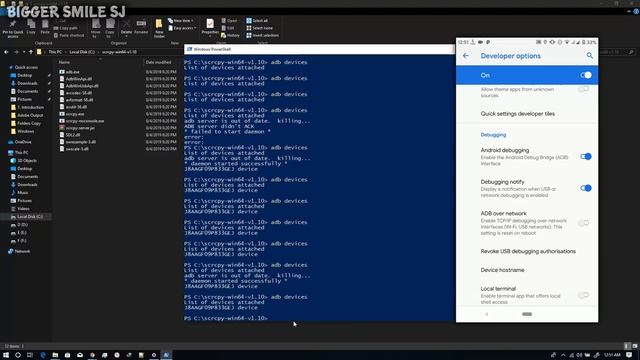Disable the Android debugging switch

(x=586, y=156)
